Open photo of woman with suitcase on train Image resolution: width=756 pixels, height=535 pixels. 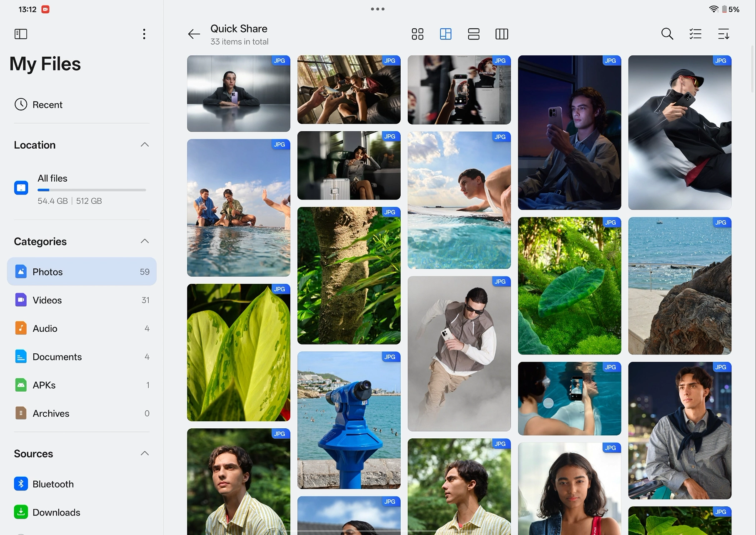tap(349, 165)
